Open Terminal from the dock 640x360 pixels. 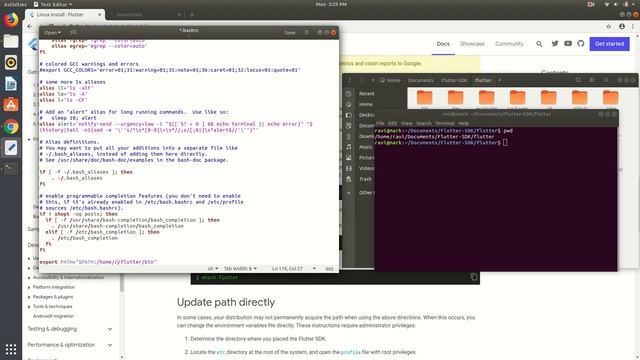point(11,169)
